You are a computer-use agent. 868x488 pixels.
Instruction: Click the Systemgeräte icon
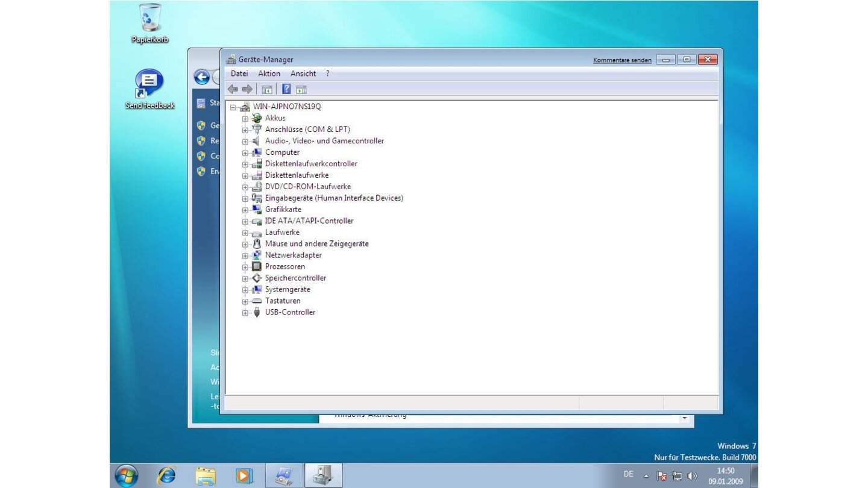(257, 290)
